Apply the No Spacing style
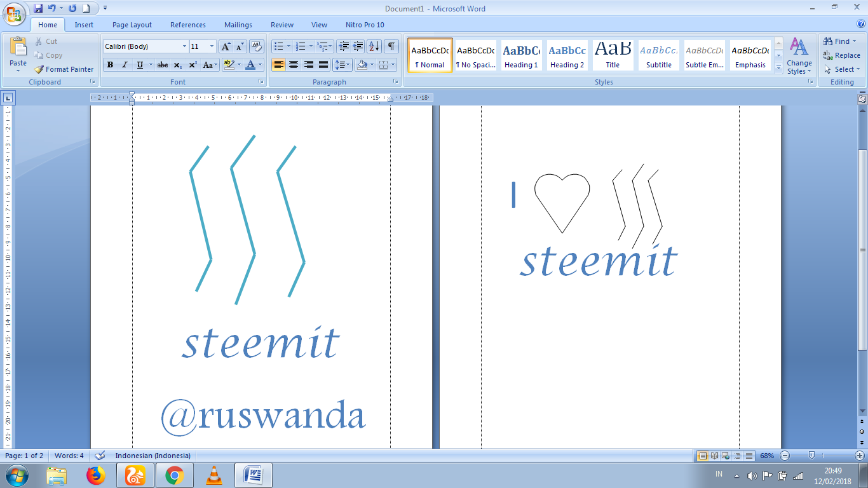Image resolution: width=868 pixels, height=488 pixels. [475, 55]
